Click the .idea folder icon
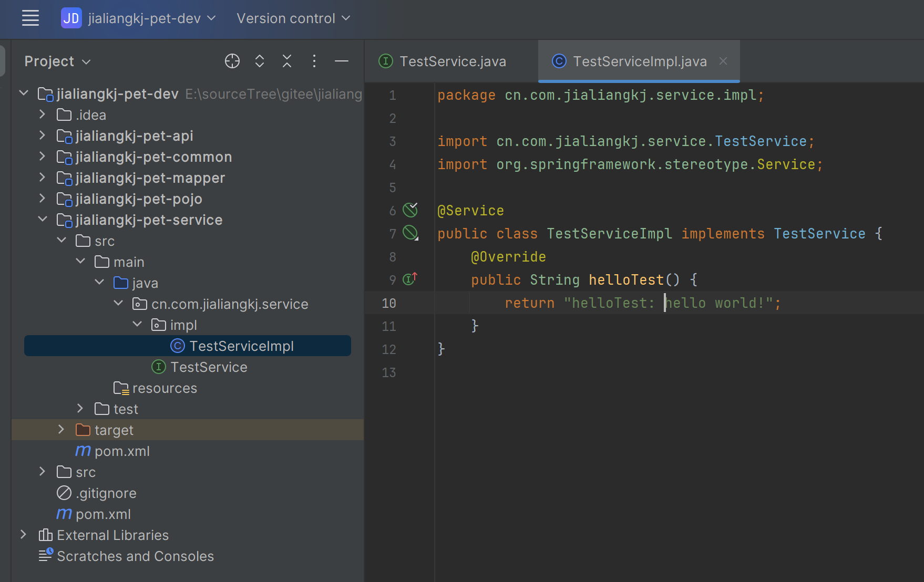 (64, 115)
